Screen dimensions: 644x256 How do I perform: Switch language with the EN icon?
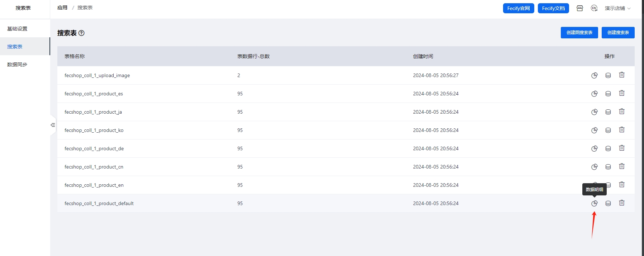click(x=594, y=8)
